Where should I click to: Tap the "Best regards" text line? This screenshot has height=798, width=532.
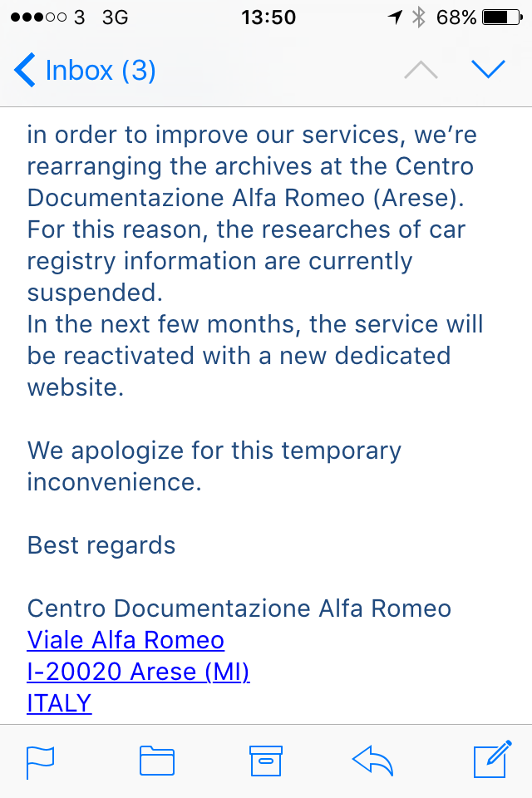[x=101, y=545]
